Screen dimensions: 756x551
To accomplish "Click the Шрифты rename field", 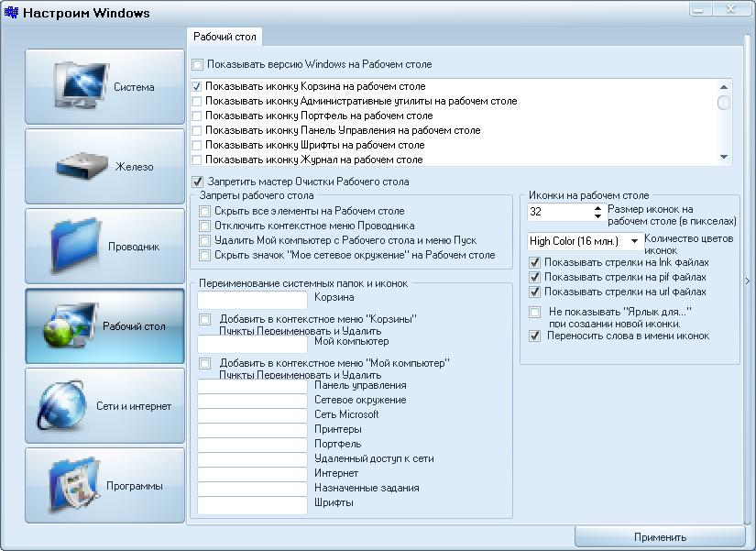I will point(252,504).
